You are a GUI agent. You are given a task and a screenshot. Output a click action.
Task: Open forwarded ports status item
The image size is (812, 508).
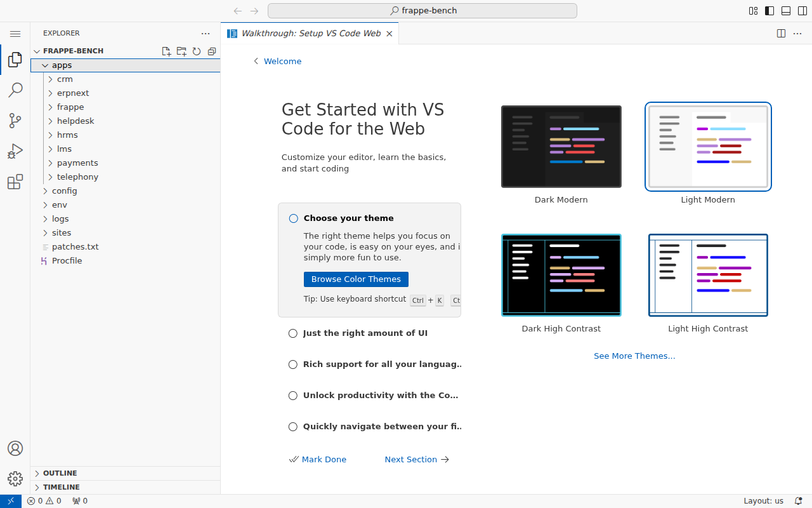pos(80,501)
